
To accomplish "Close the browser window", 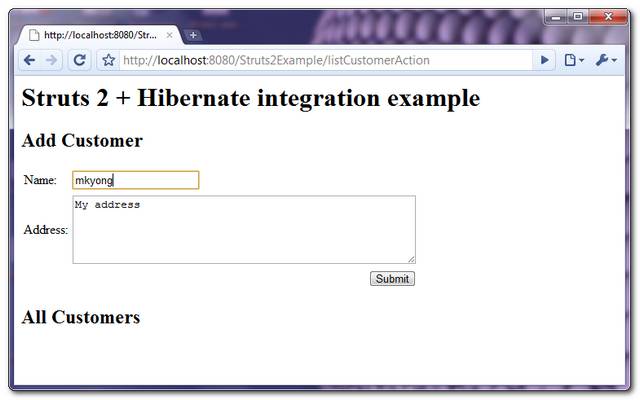I will [x=608, y=17].
